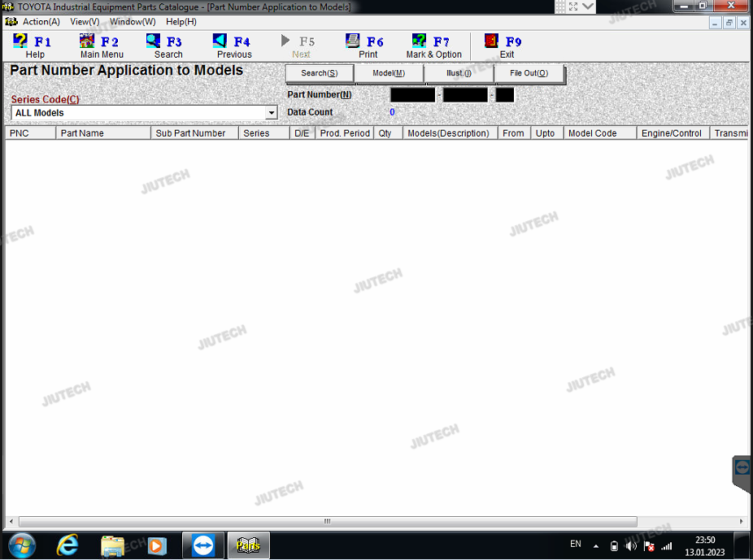Click the network signal tray icon
Viewport: 753px width, 560px height.
point(667,546)
